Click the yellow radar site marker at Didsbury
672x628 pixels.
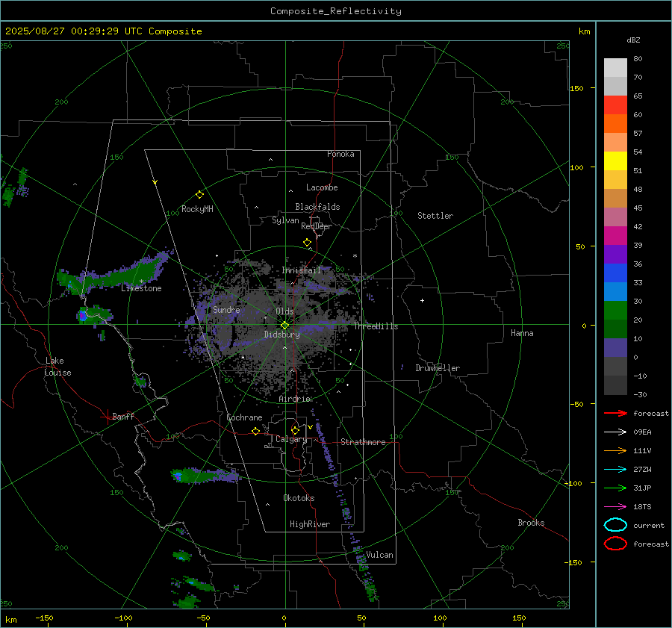[285, 326]
